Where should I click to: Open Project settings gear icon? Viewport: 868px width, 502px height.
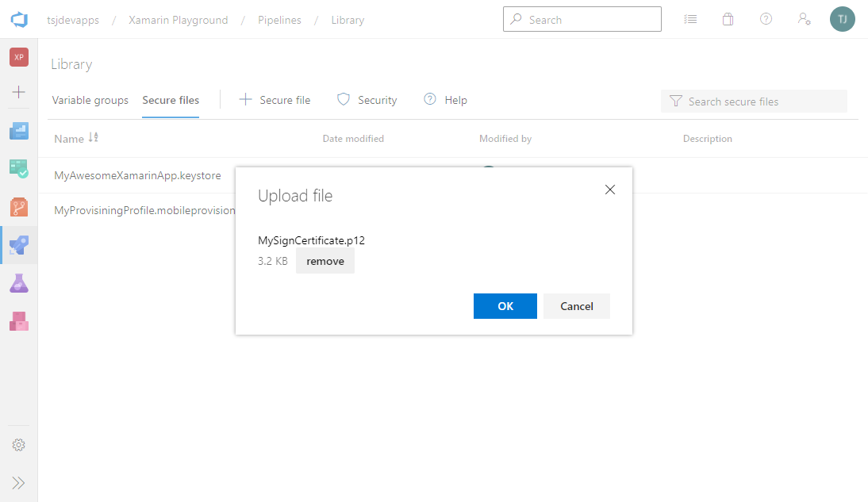pos(19,445)
